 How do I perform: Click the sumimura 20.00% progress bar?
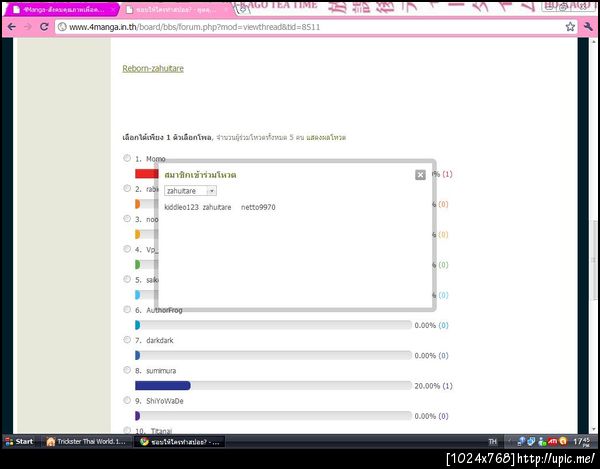[273, 386]
